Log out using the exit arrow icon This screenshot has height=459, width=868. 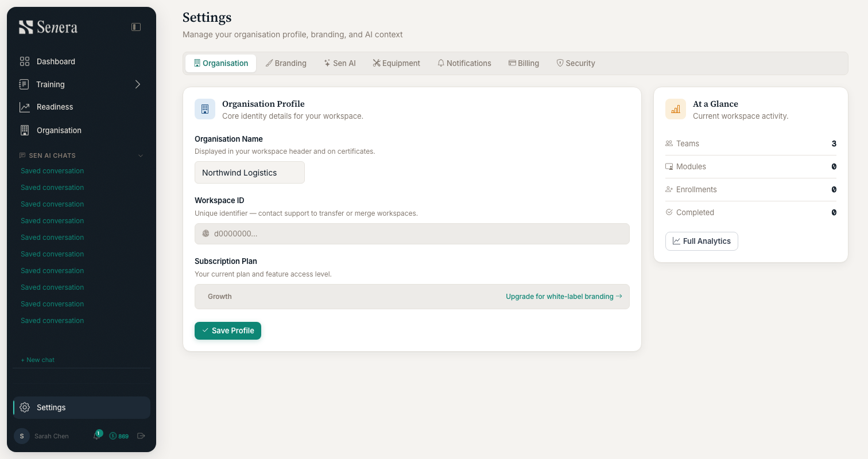point(141,436)
